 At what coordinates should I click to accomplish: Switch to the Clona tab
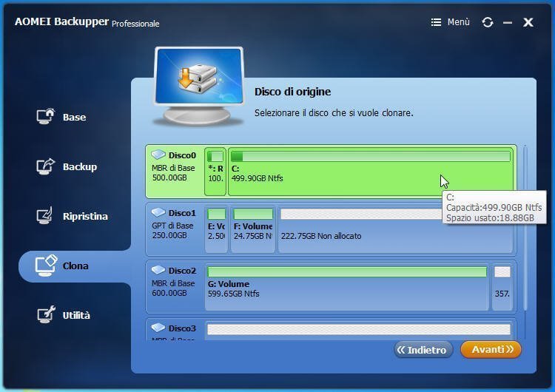75,266
